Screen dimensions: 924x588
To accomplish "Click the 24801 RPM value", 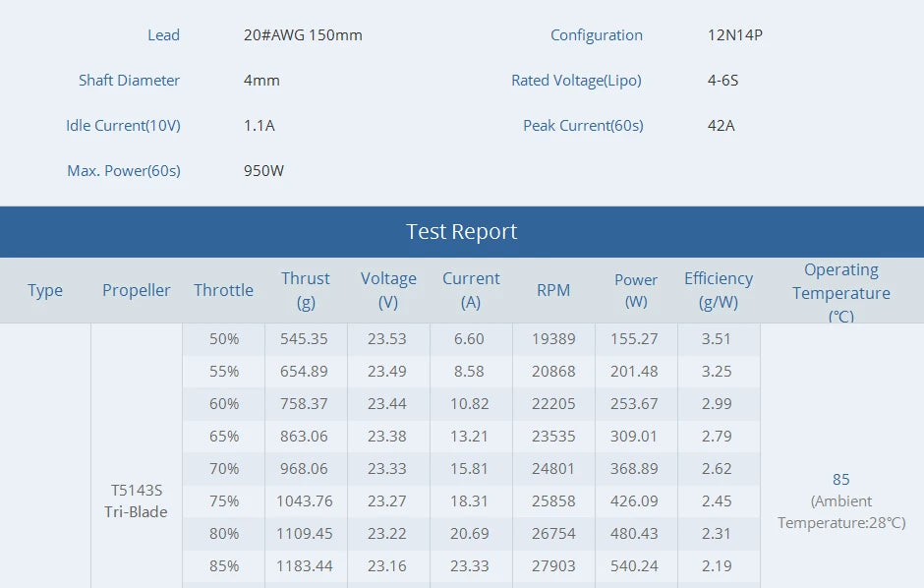I will pyautogui.click(x=553, y=469).
